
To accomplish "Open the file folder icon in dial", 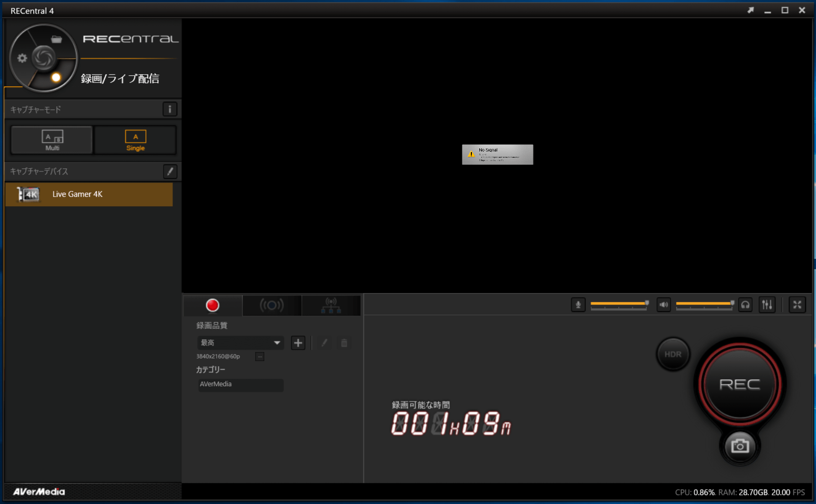I will tap(56, 39).
